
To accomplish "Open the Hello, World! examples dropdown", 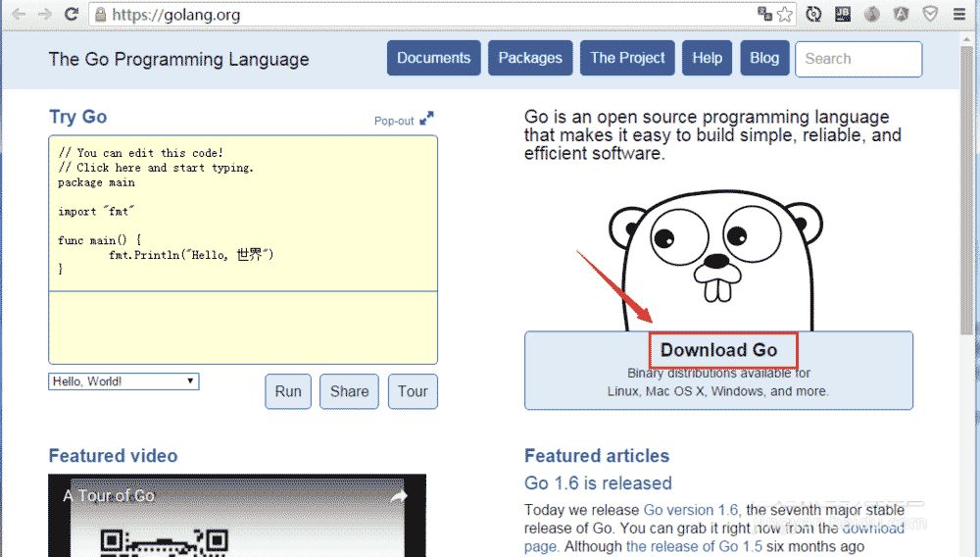I will pos(123,381).
